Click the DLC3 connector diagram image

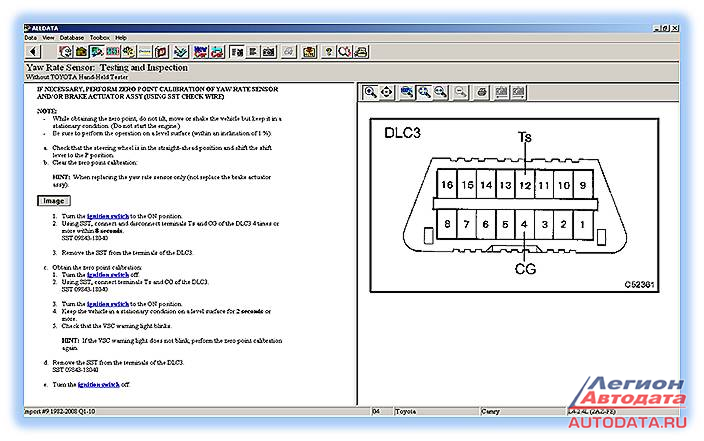(514, 205)
